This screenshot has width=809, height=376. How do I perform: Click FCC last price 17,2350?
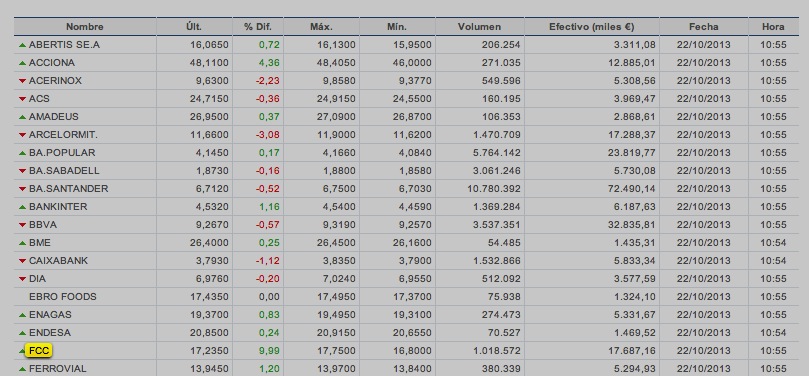click(209, 351)
